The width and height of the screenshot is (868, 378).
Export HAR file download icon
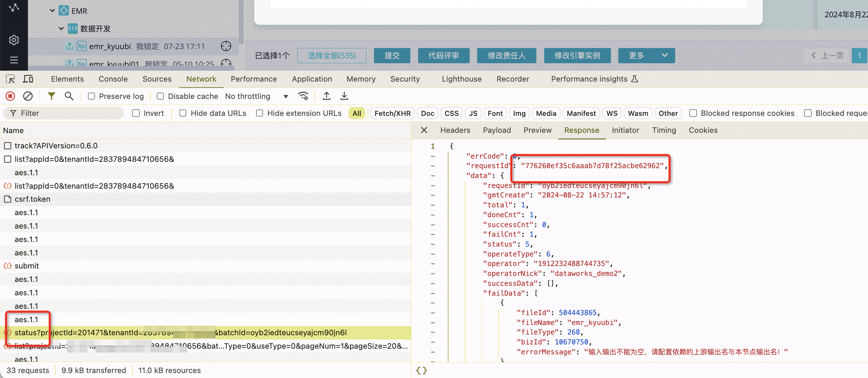tap(344, 96)
